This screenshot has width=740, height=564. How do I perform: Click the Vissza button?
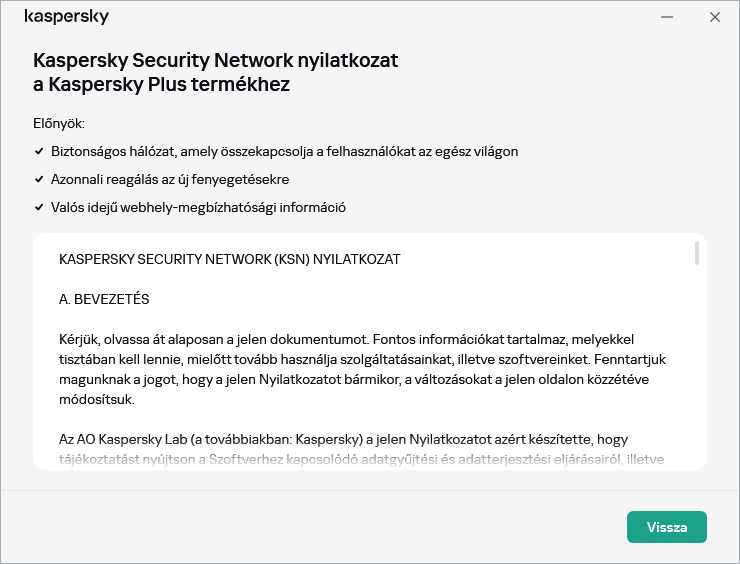[x=666, y=527]
